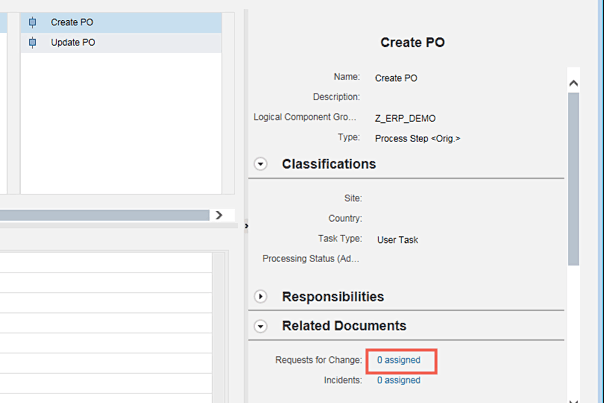Screen dimensions: 604x403
Task: Open Incidents 0 assigned link
Action: click(398, 380)
